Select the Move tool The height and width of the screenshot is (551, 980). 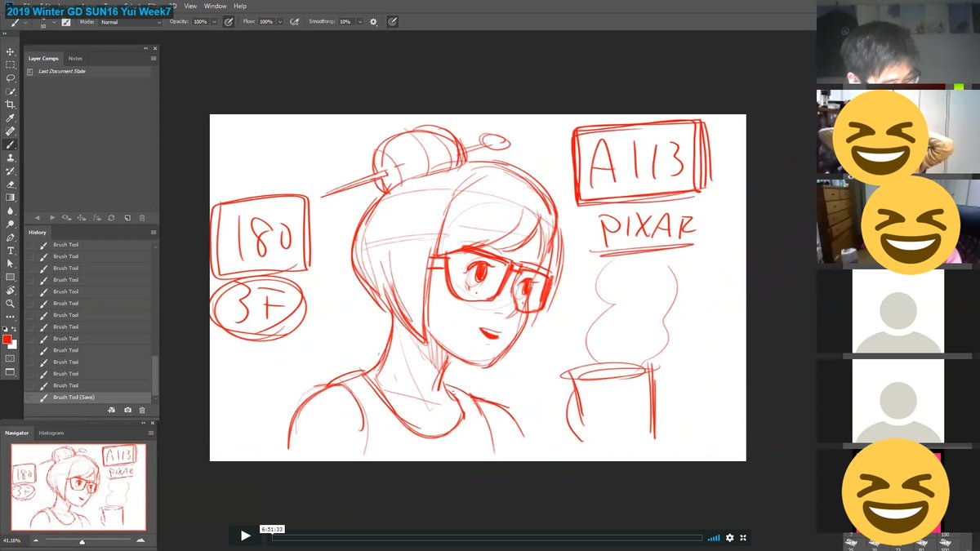coord(11,51)
